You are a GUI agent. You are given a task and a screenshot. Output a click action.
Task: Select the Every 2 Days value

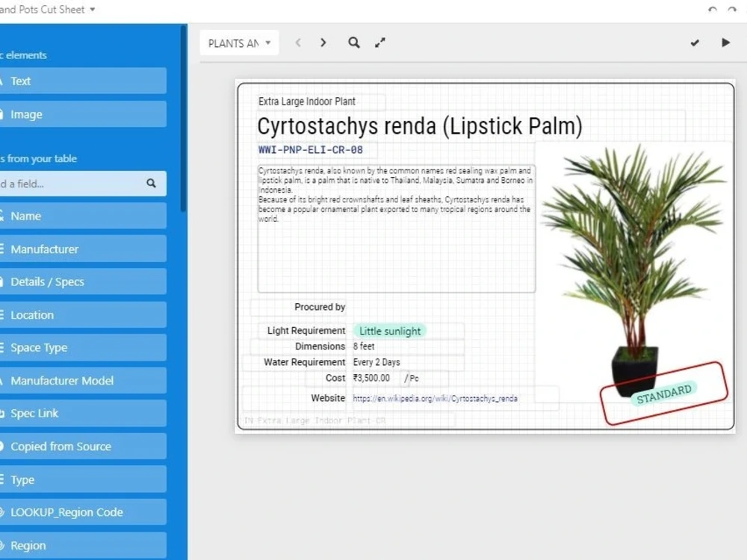(376, 362)
